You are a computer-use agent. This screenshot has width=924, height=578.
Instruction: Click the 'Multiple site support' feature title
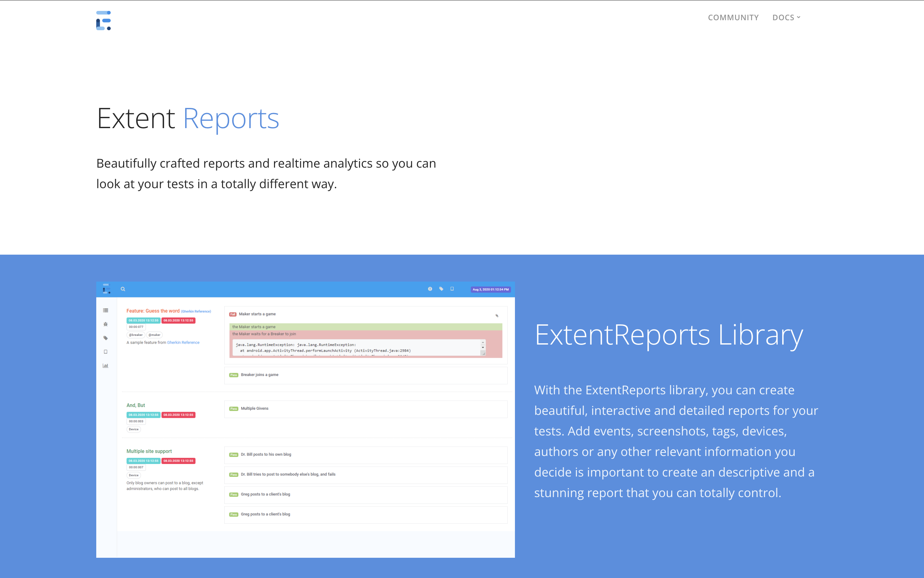[x=149, y=451]
